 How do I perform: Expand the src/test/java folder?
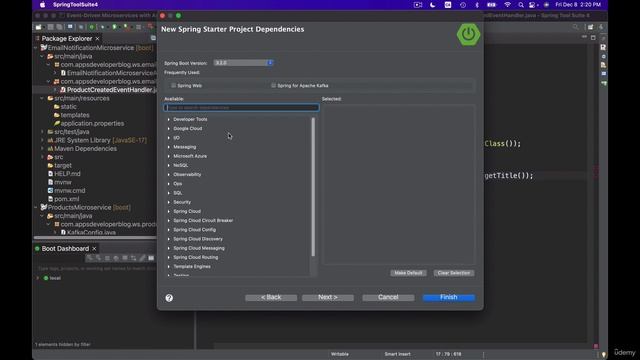pos(42,132)
